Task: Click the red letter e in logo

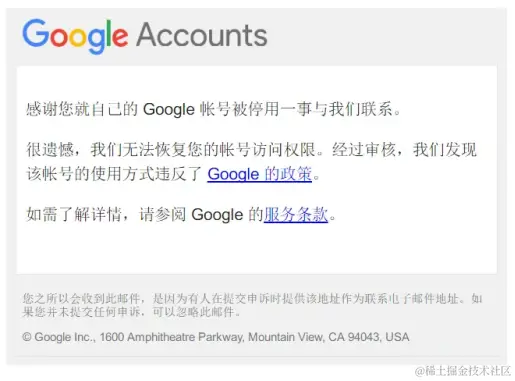Action: coord(120,37)
